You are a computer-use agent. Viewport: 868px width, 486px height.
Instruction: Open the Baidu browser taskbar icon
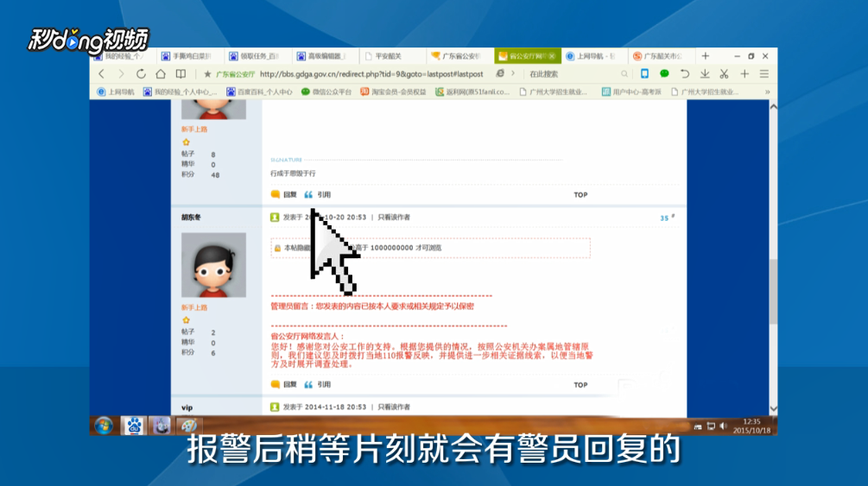coord(133,426)
